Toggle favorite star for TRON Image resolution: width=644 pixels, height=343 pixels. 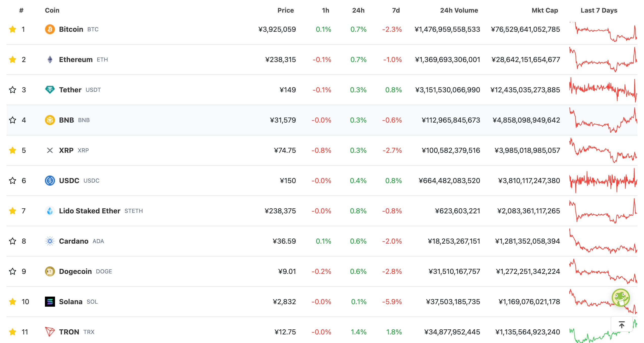tap(13, 332)
